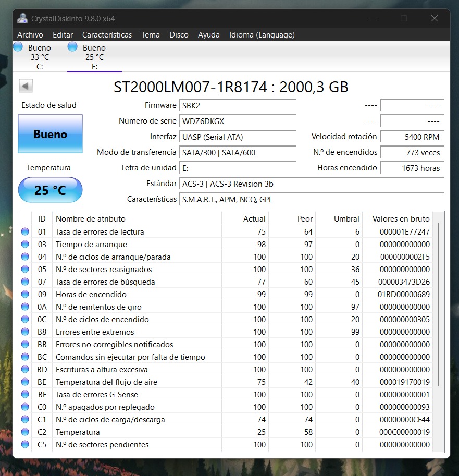Click the status dot for 'Errores no corregibles notificados'
The width and height of the screenshot is (459, 476).
click(25, 344)
